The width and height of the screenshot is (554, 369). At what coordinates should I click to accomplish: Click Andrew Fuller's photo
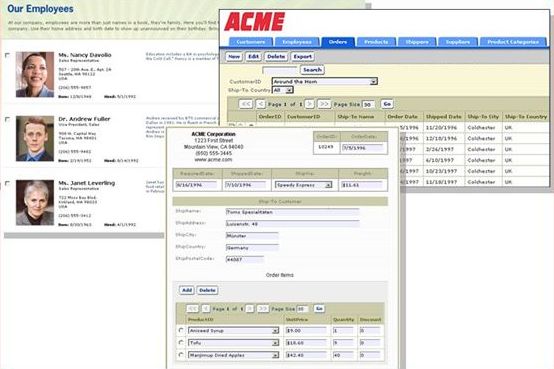(x=35, y=139)
